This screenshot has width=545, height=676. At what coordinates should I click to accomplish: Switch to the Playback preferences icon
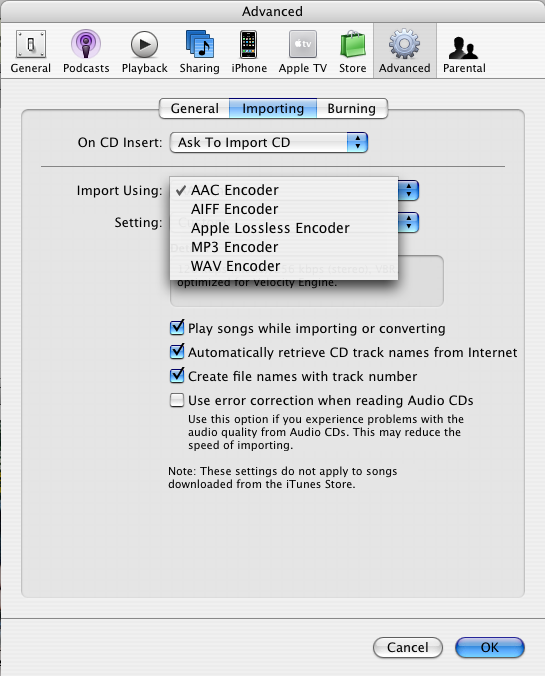click(144, 44)
